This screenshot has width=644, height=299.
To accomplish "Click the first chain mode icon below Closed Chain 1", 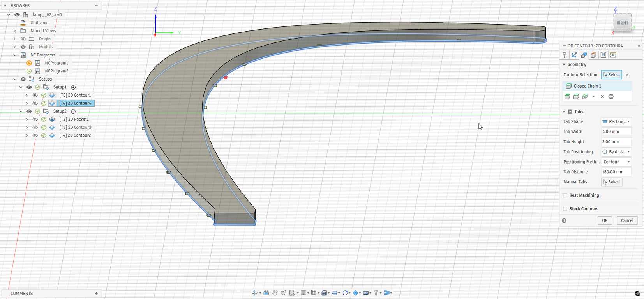I will click(567, 97).
